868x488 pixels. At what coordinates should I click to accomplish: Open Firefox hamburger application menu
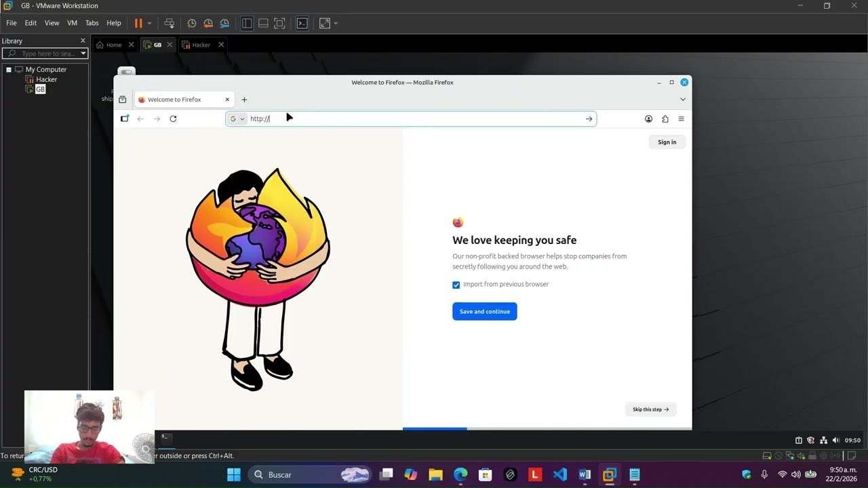(681, 119)
